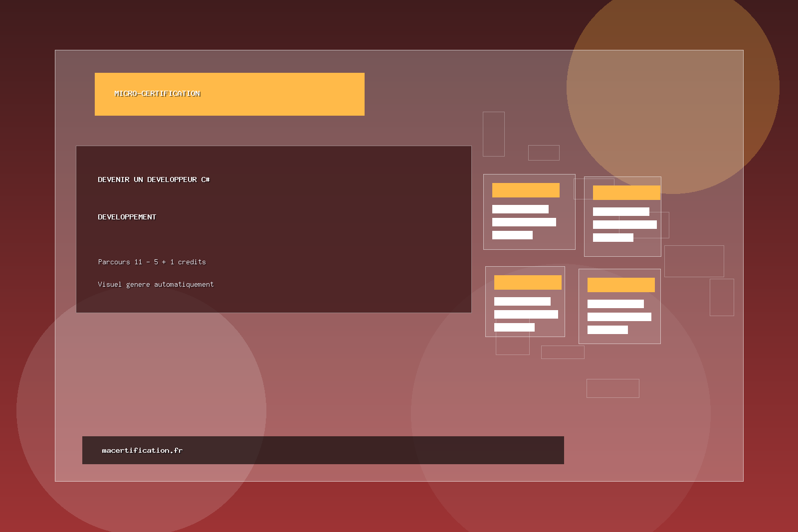This screenshot has width=798, height=532.
Task: Click orange header of bottom-right card
Action: (x=621, y=285)
